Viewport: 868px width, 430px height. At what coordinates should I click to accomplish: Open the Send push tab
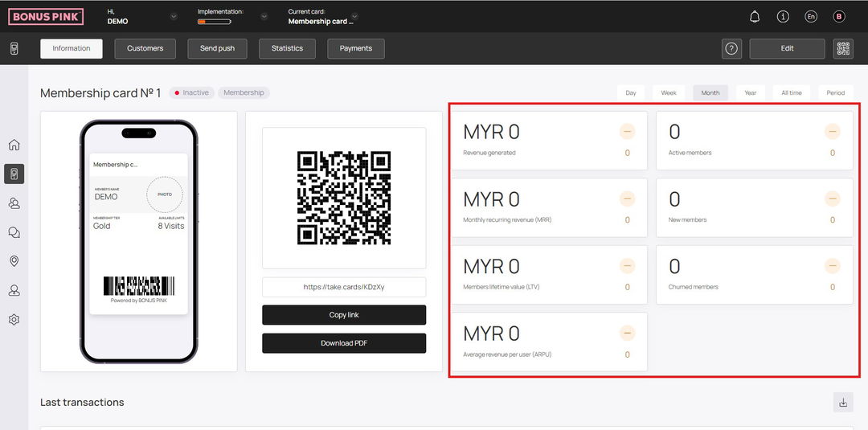pyautogui.click(x=218, y=49)
